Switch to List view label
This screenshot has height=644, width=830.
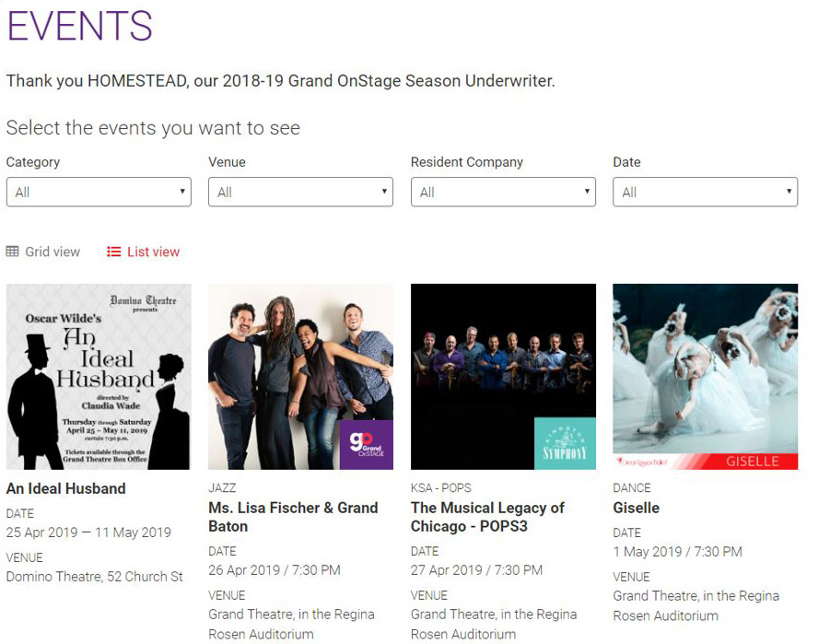point(154,252)
